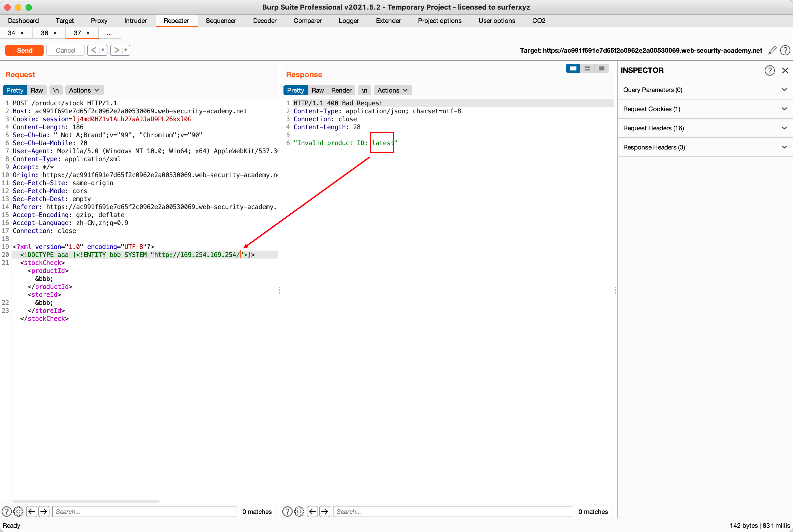Add new Repeater tab via ellipsis

pos(109,33)
